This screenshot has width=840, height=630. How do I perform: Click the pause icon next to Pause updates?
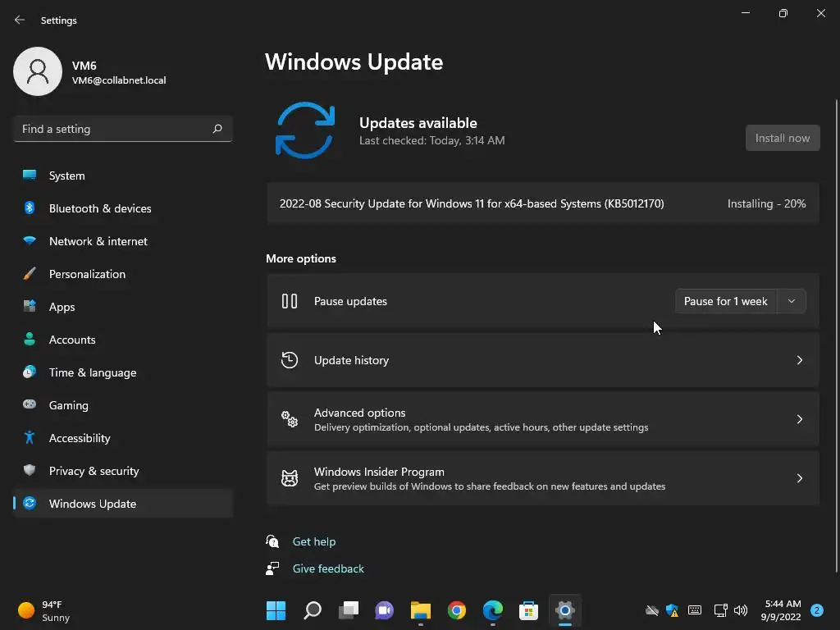point(290,301)
